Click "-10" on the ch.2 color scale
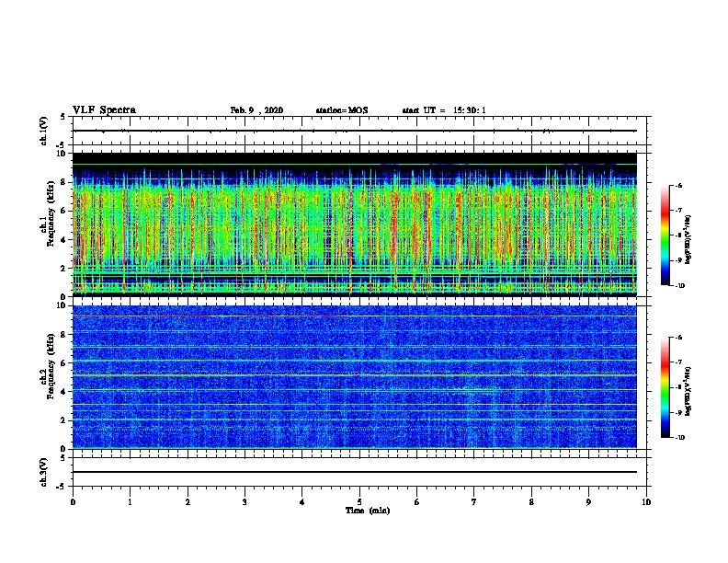The width and height of the screenshot is (728, 563). click(x=680, y=438)
